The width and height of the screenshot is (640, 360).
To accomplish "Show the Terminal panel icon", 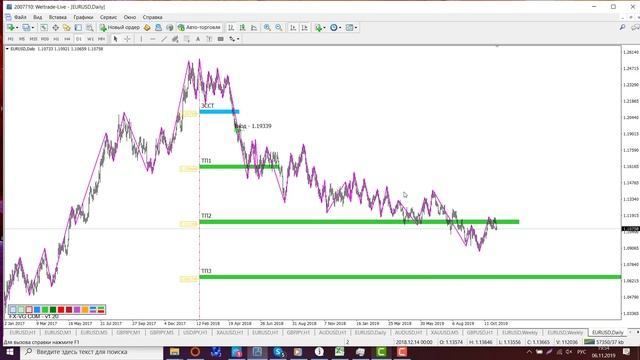I will (78, 28).
